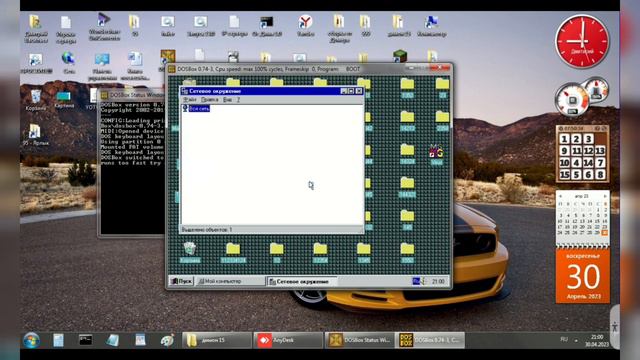Select the colorful shortcut icon on Windows 95 desktop
This screenshot has height=360, width=640.
point(436,154)
